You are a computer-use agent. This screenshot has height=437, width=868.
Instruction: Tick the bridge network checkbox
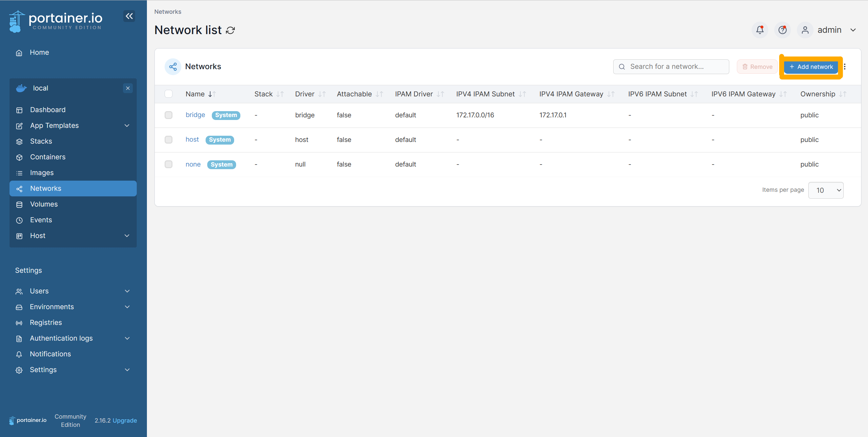pos(169,115)
